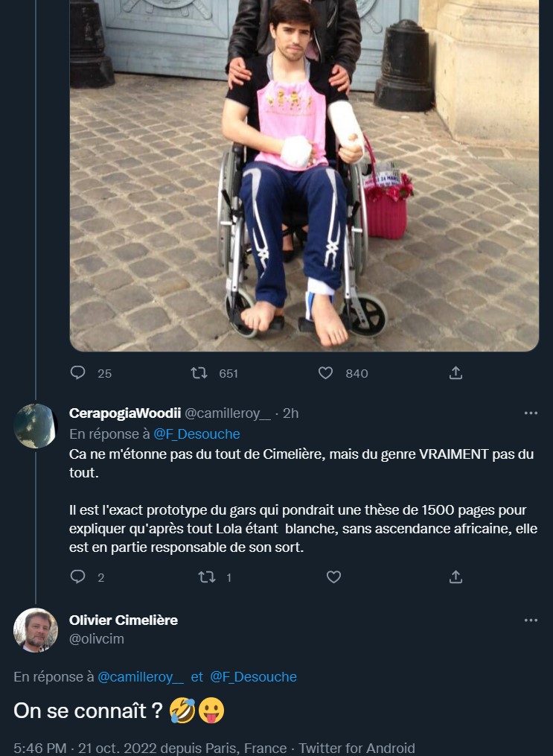Reply to the wheelchair photo tweet
The height and width of the screenshot is (756, 553).
coord(78,373)
